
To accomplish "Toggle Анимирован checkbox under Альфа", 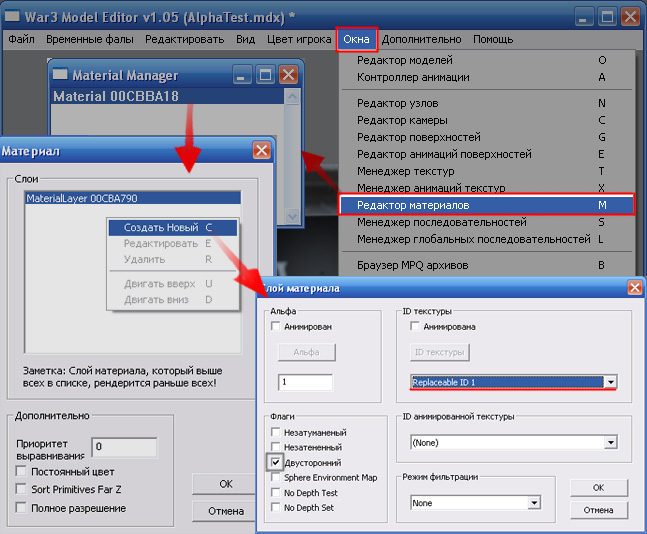I will click(275, 326).
